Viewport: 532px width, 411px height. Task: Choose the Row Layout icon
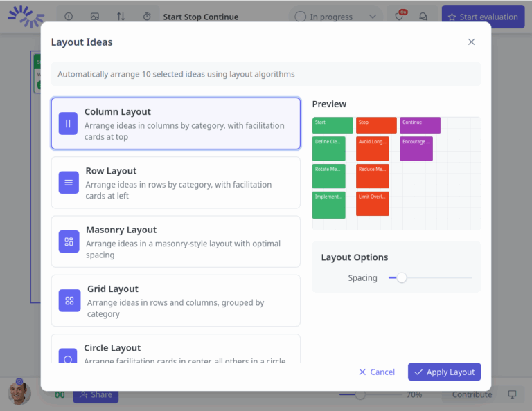[69, 183]
